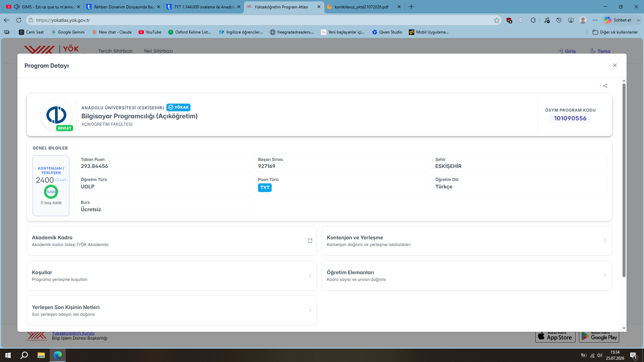Toggle the Tema theme switch

coord(600,51)
